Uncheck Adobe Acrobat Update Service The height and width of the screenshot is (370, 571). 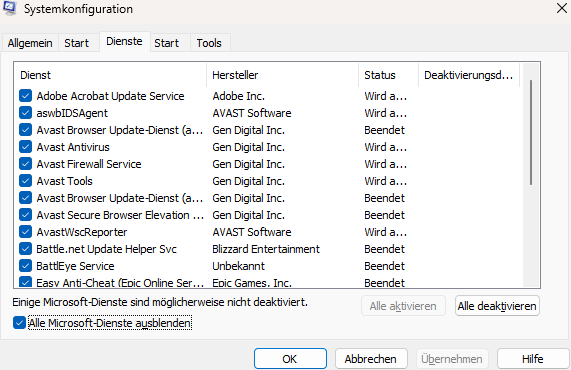tap(25, 96)
